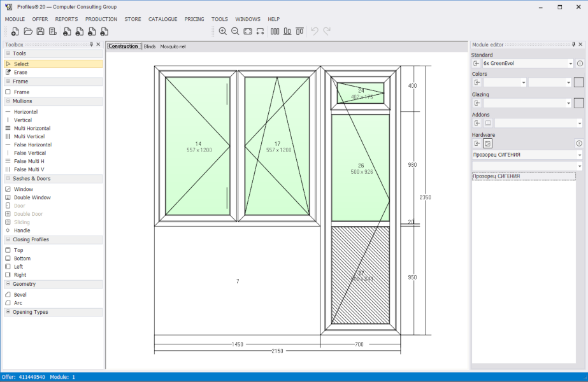Switch to the Mosquito net tab
Image resolution: width=588 pixels, height=382 pixels.
[173, 46]
